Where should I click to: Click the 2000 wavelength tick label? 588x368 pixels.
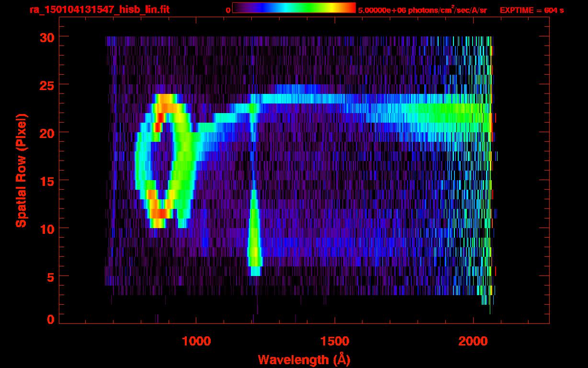pyautogui.click(x=473, y=341)
